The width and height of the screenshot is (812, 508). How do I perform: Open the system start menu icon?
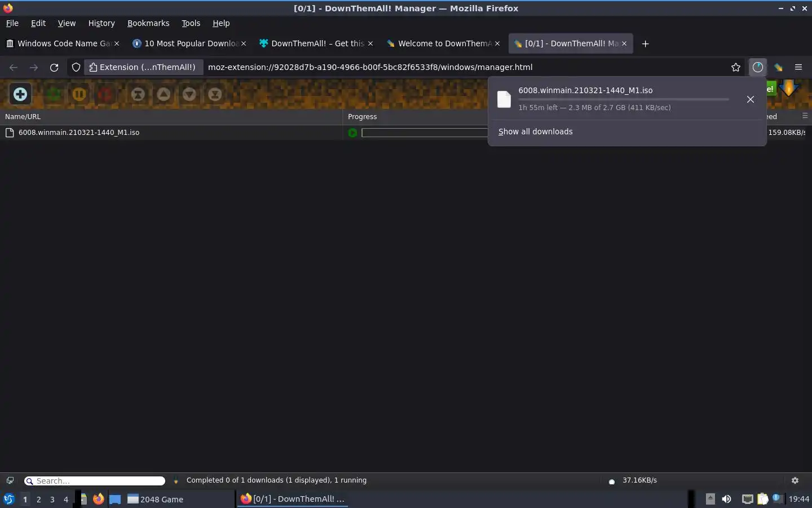[8, 499]
